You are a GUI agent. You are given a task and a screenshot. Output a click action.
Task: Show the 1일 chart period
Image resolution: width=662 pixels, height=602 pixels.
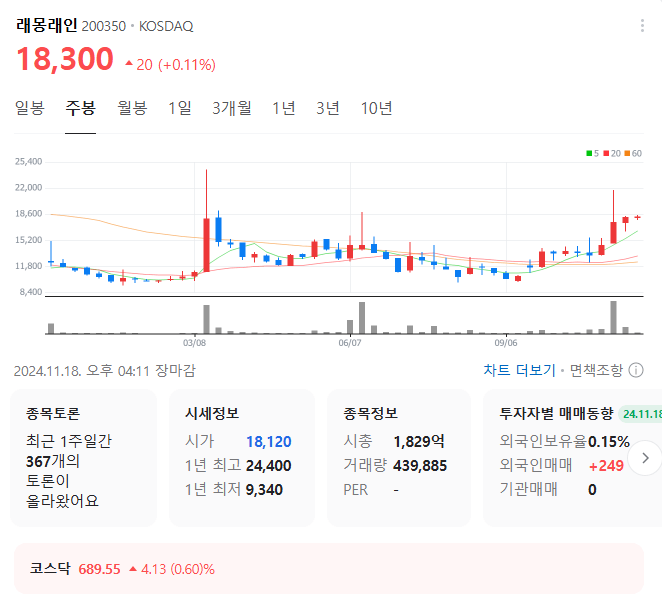coord(180,108)
